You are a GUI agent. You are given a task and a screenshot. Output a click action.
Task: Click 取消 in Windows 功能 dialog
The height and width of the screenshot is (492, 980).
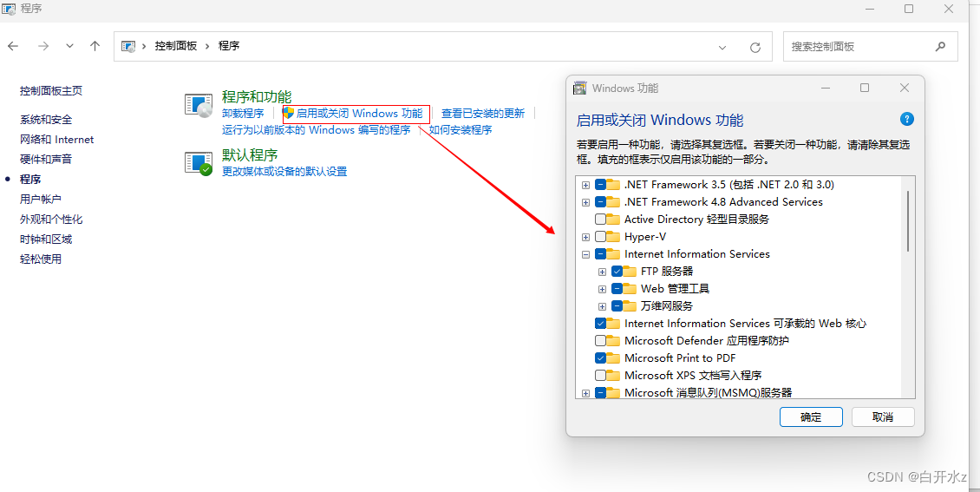(883, 417)
